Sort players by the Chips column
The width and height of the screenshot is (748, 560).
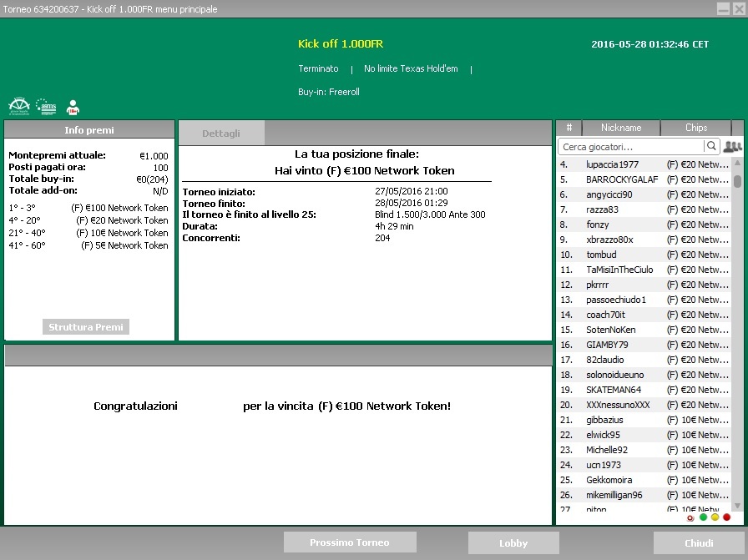point(696,128)
